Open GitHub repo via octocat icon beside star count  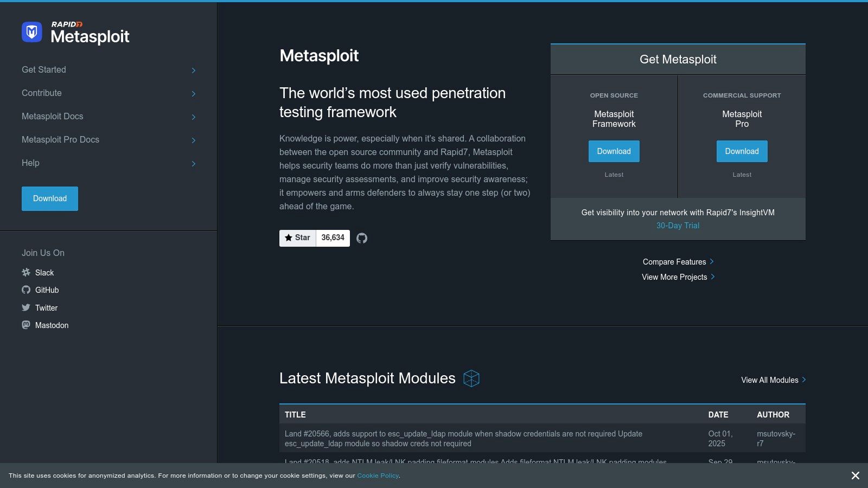362,238
